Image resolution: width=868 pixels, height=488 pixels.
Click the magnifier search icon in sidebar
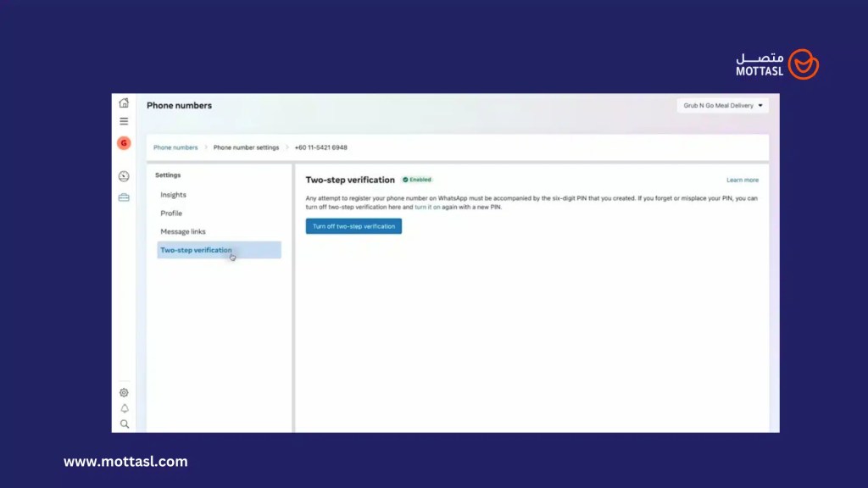coord(124,424)
